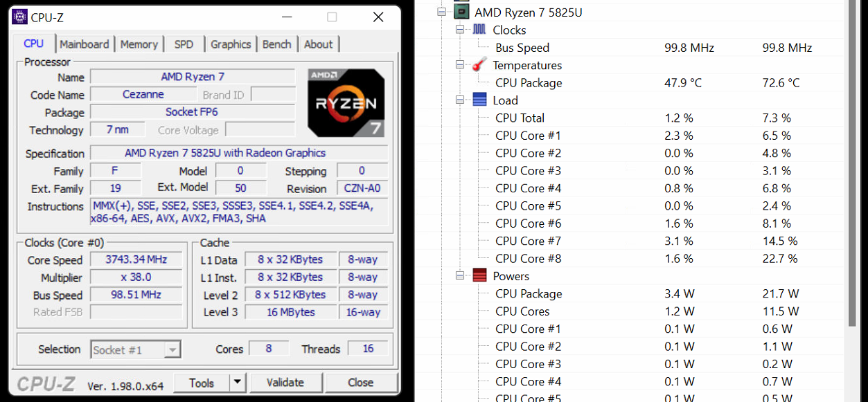868x402 pixels.
Task: Open the Socket #1 selection dropdown
Action: [x=172, y=349]
